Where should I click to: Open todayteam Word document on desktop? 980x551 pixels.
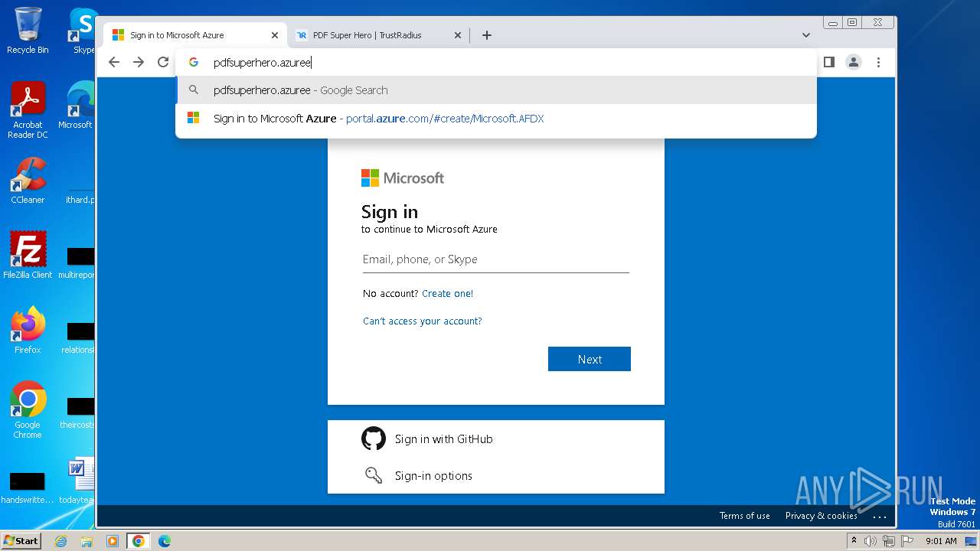click(79, 482)
